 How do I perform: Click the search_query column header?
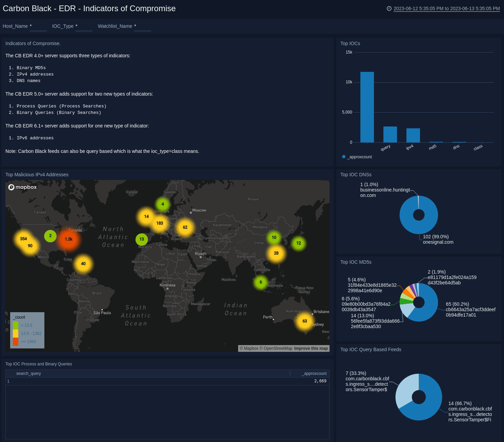[x=28, y=374]
